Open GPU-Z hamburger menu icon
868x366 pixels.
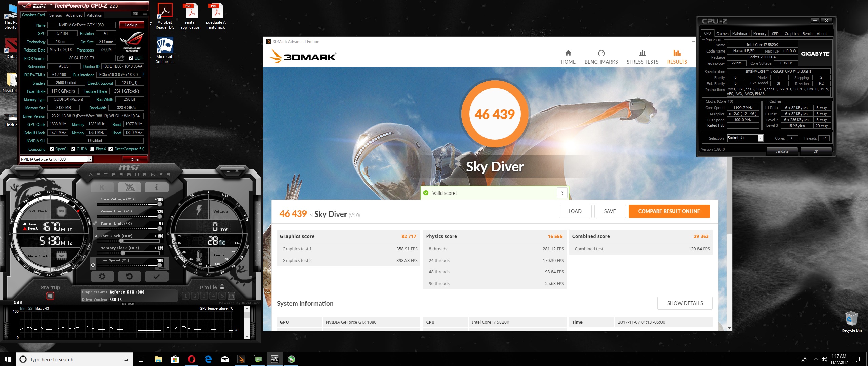145,13
